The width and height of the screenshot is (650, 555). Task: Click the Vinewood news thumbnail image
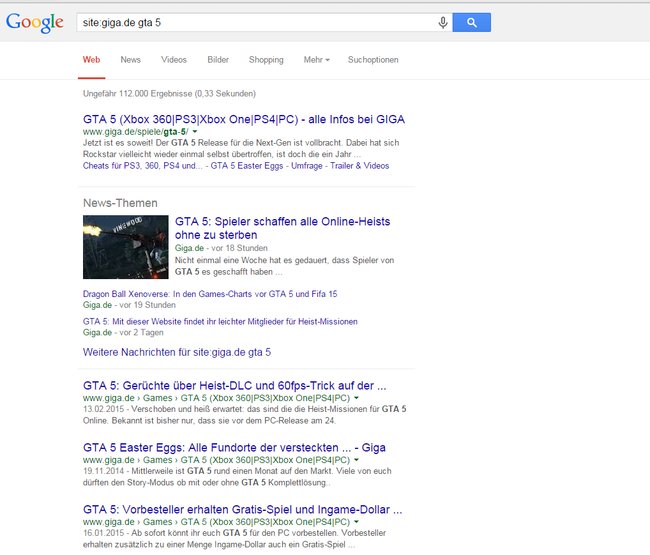point(126,247)
